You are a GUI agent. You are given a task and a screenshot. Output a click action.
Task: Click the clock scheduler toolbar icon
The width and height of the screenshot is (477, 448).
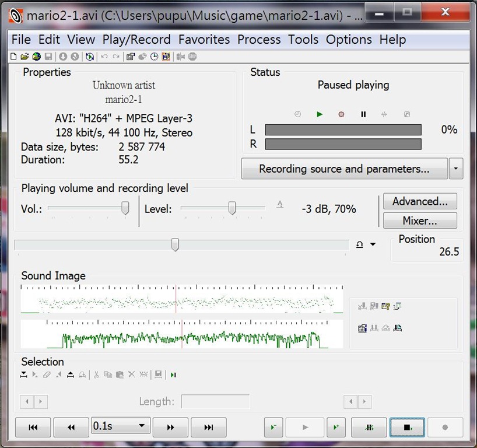(x=155, y=57)
